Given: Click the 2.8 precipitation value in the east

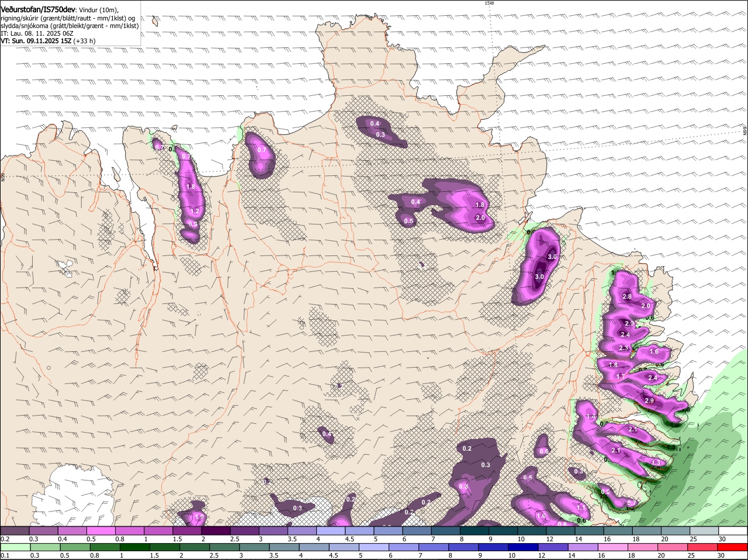Looking at the screenshot, I should click(x=627, y=297).
